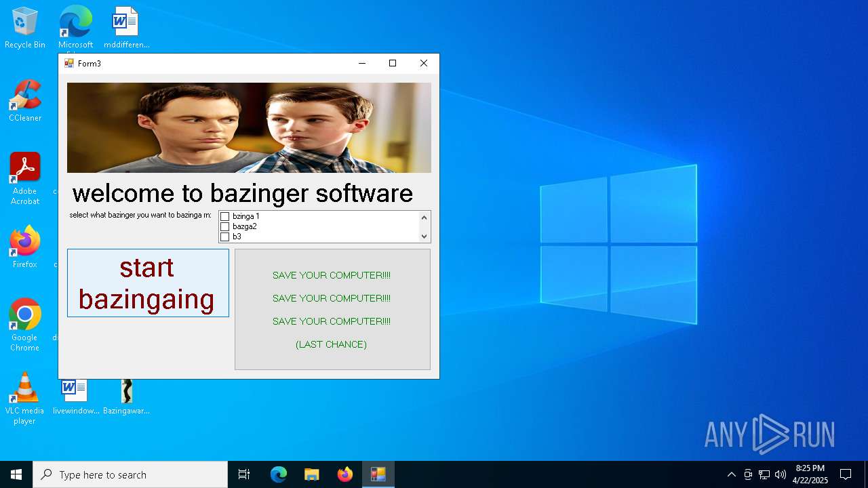
Task: Click the welcome to bazinger software heading
Action: tap(243, 193)
